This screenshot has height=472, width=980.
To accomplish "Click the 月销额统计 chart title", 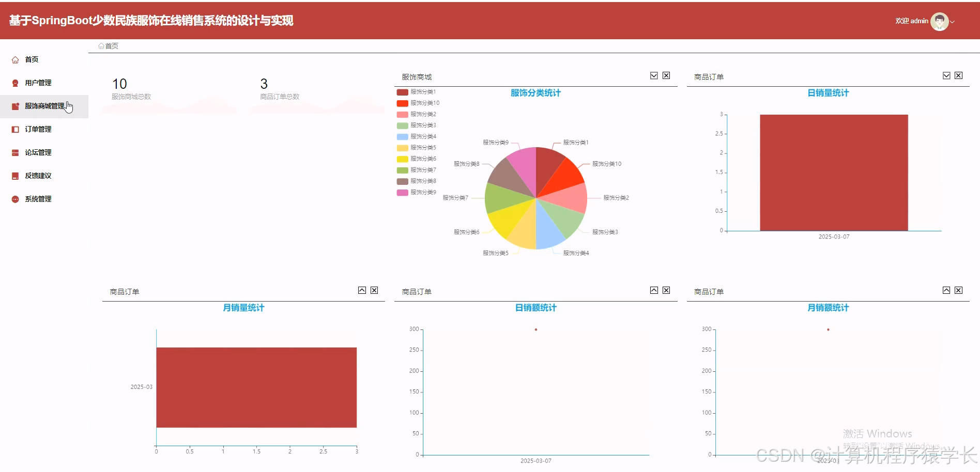I will (x=828, y=308).
